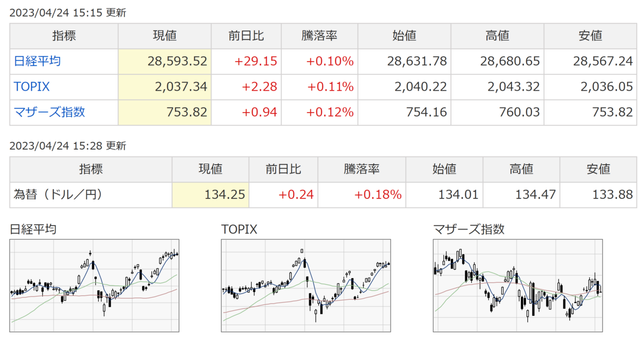644x341 pixels.
Task: Click the 高値 header in the forex table
Action: (x=521, y=169)
